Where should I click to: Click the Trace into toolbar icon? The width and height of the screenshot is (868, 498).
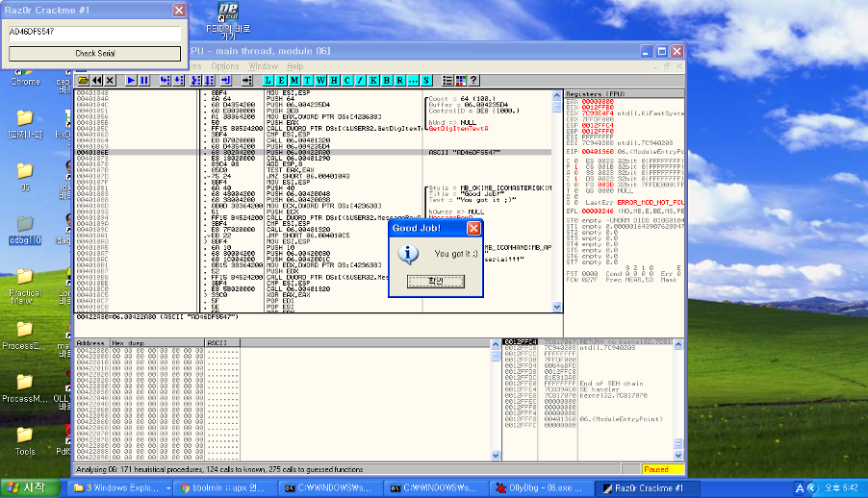point(196,81)
